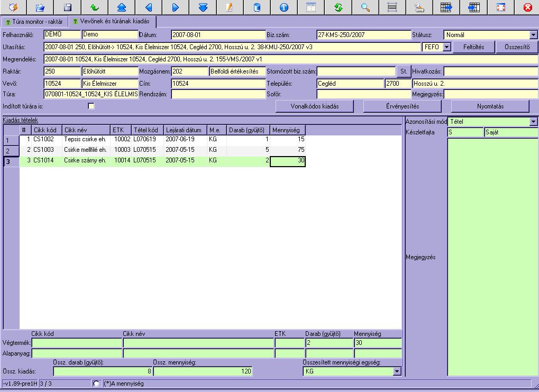
Task: Open the Összesített mennyiségi egység KG dropdown
Action: point(397,372)
